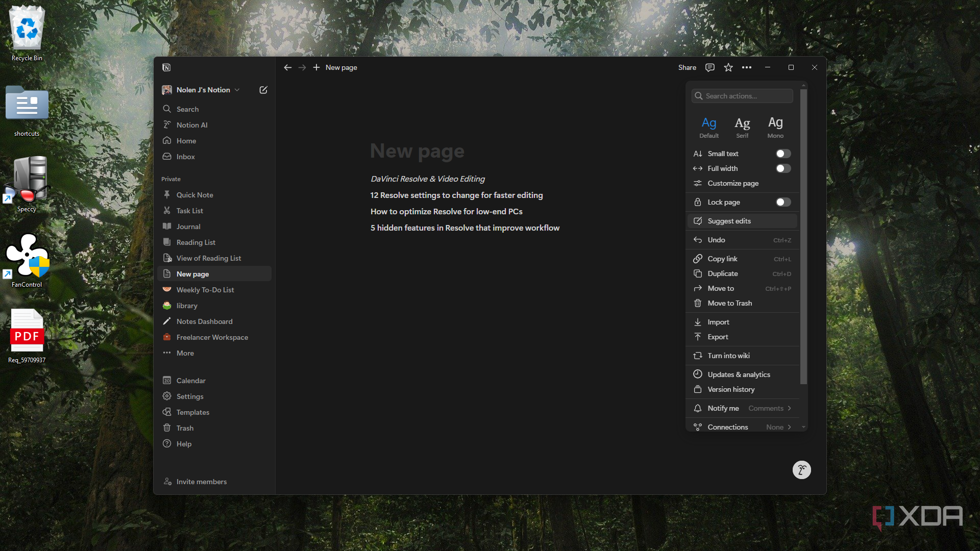Image resolution: width=980 pixels, height=551 pixels.
Task: Expand Connections None submenu
Action: 742,427
